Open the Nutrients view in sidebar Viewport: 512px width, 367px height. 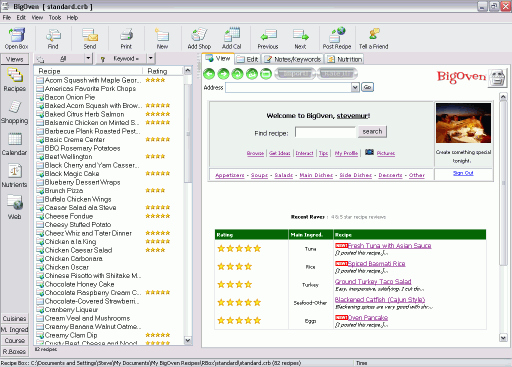tap(15, 176)
